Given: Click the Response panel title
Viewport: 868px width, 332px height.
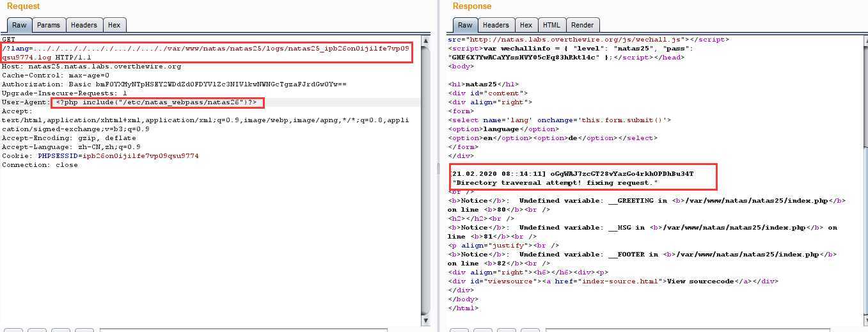Looking at the screenshot, I should (x=472, y=6).
